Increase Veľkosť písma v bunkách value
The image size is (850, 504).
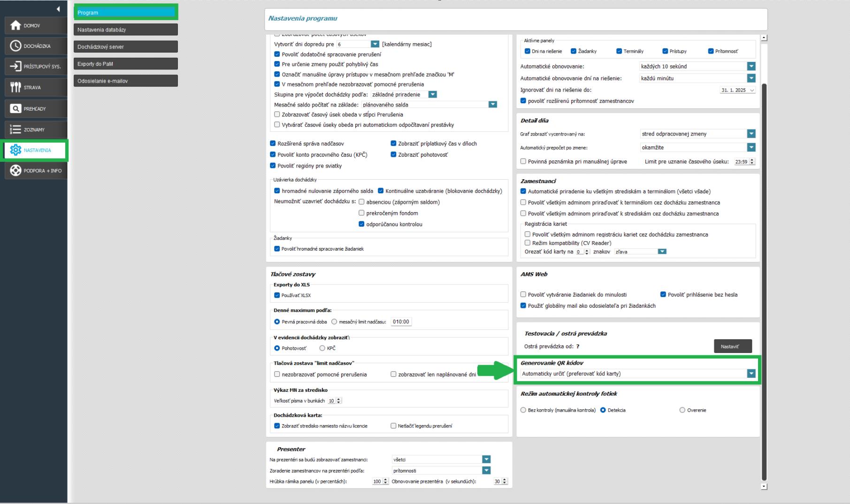pyautogui.click(x=339, y=398)
